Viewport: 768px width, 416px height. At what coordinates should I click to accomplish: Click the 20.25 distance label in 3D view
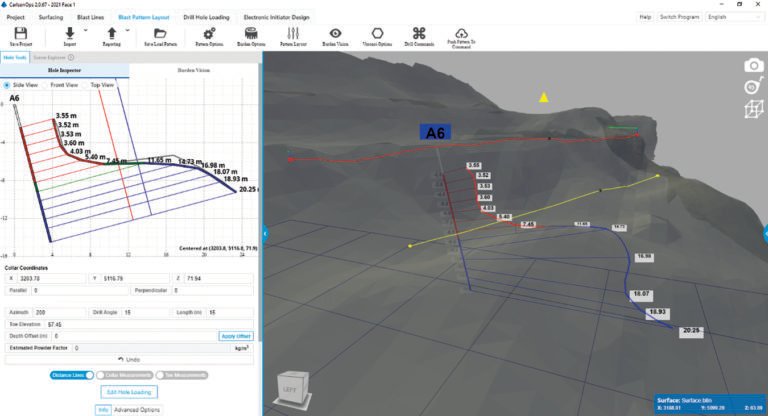tap(691, 332)
